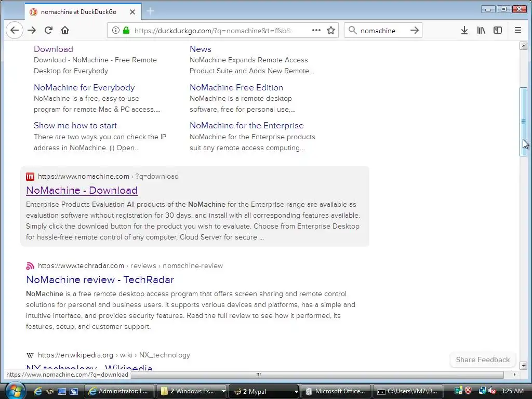Click the network tray icon
532x399 pixels.
[x=483, y=391]
